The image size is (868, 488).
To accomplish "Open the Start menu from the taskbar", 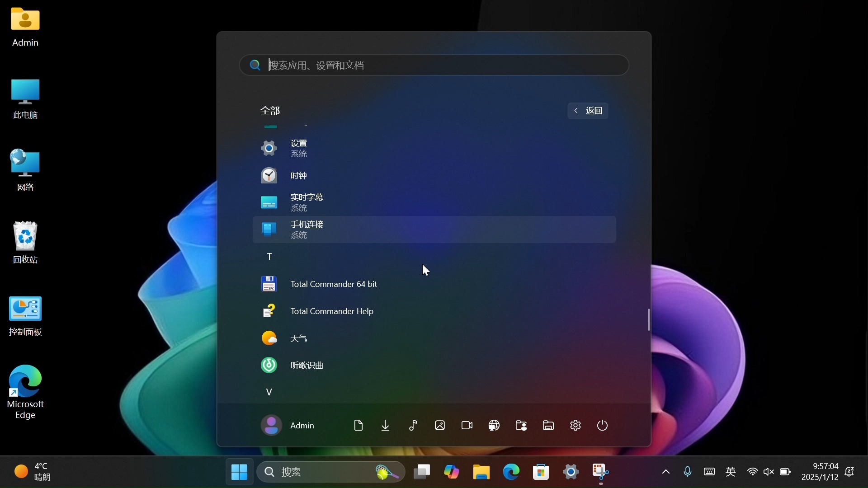I will [x=239, y=472].
